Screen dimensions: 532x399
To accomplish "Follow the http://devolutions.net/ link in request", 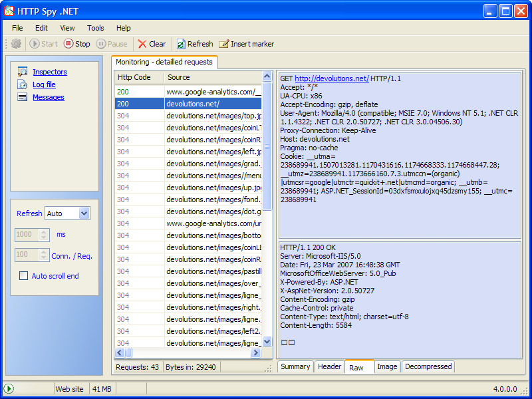I will [331, 78].
